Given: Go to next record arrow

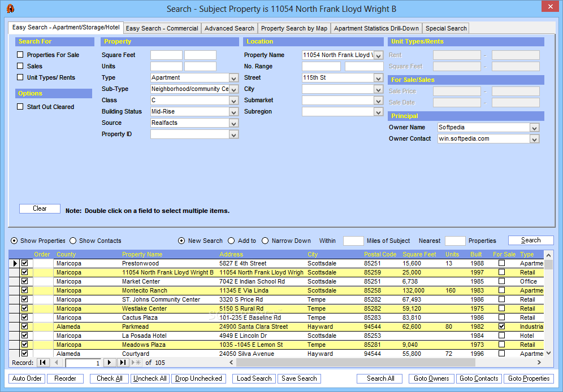Looking at the screenshot, I should coord(110,363).
